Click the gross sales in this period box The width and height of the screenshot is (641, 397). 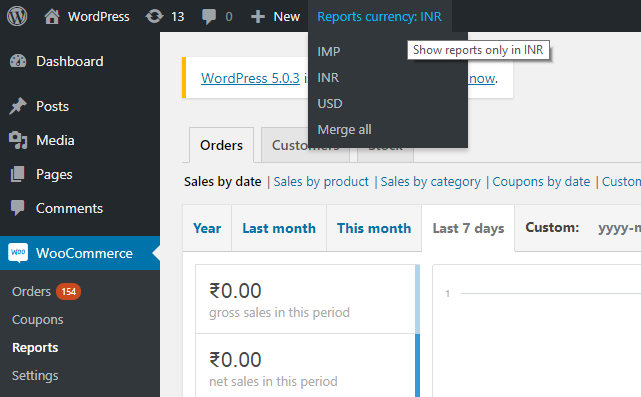coord(307,299)
